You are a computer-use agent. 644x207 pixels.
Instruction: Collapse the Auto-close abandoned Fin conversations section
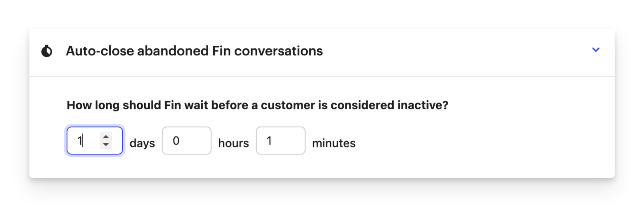point(596,50)
